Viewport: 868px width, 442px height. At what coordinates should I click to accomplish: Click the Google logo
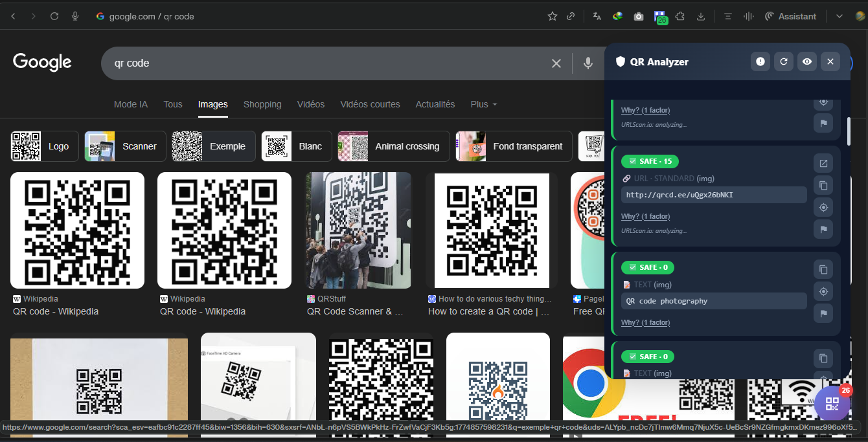click(42, 62)
